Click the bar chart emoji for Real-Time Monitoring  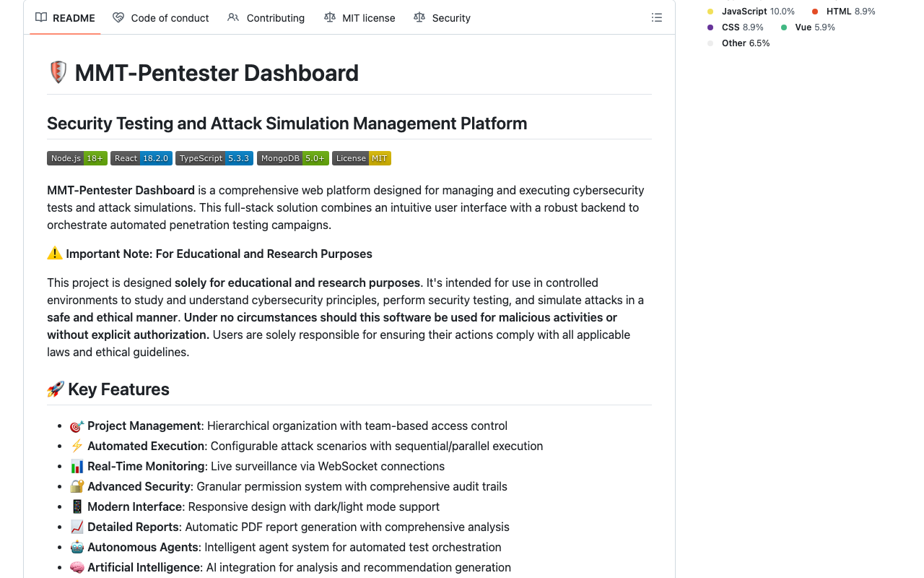(x=77, y=467)
